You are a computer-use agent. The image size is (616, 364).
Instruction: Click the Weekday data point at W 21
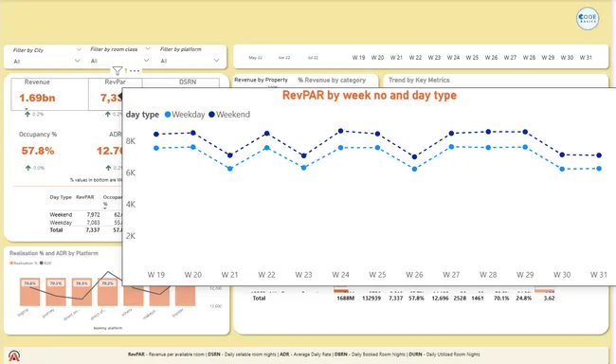pyautogui.click(x=230, y=169)
